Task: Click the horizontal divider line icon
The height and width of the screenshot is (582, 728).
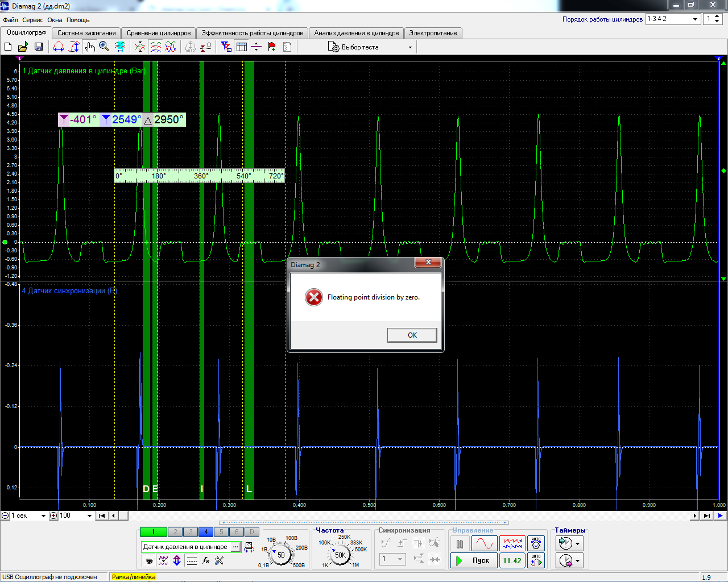Action: [x=256, y=47]
